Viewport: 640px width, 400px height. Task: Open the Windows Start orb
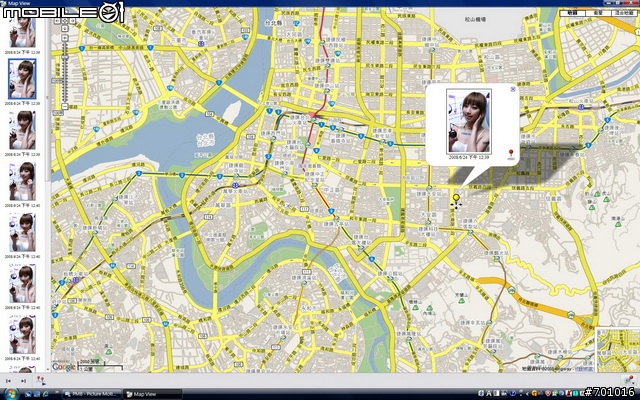11,394
